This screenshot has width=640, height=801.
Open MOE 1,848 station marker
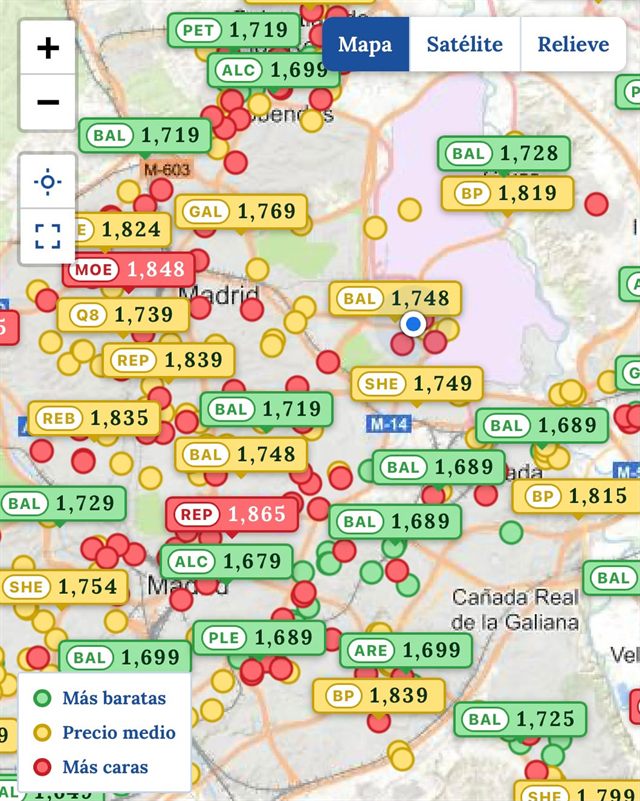(129, 269)
